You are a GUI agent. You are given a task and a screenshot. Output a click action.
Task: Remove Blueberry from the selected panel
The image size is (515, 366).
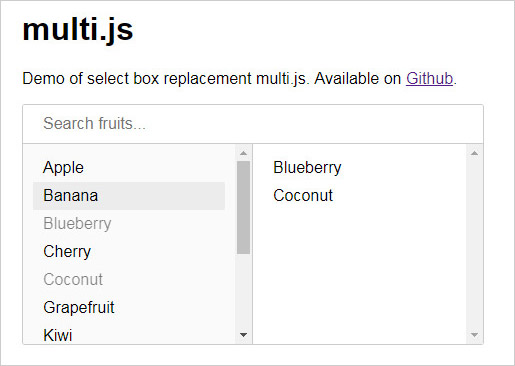pyautogui.click(x=359, y=168)
